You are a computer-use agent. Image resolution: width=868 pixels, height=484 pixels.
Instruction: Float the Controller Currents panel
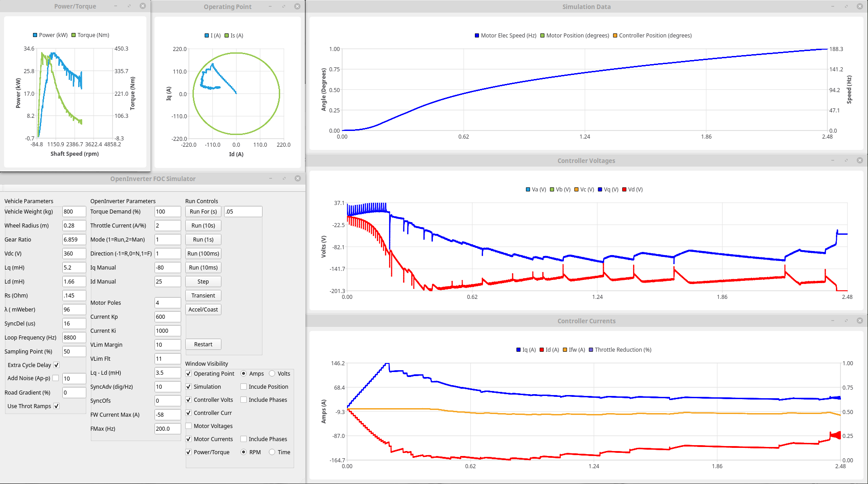coord(846,321)
